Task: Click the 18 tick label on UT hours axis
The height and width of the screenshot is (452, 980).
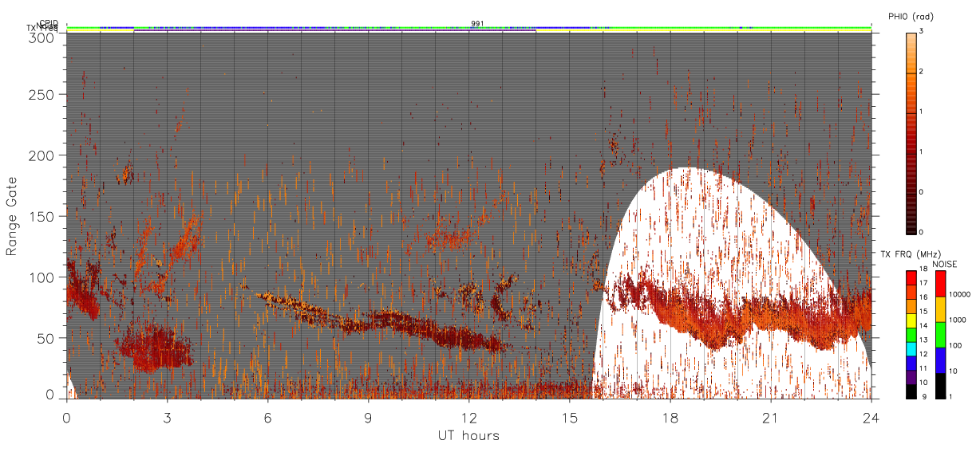Action: pos(670,418)
